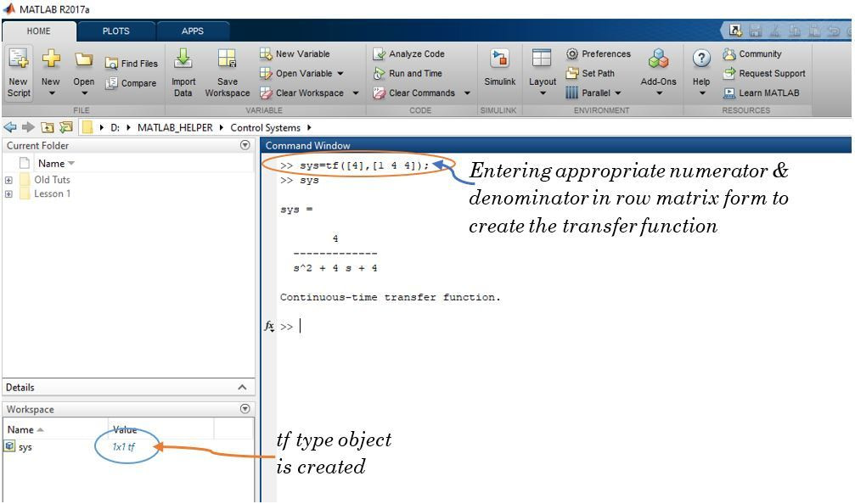Switch to the APPS tab
This screenshot has height=504, width=855.
(x=192, y=31)
